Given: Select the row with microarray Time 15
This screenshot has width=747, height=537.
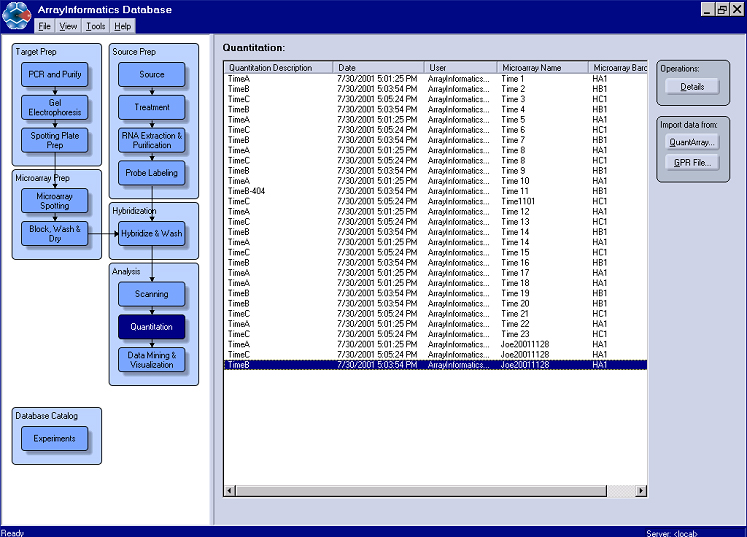Looking at the screenshot, I should click(x=435, y=253).
